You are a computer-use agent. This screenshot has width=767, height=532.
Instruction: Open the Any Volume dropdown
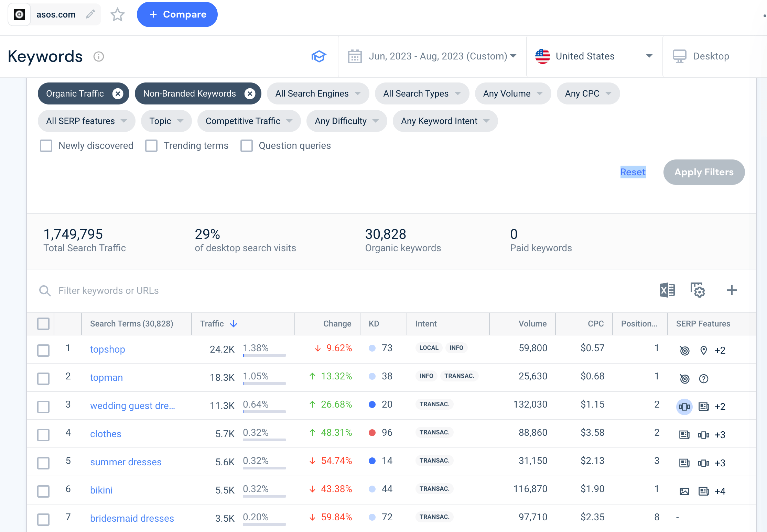[x=513, y=93]
